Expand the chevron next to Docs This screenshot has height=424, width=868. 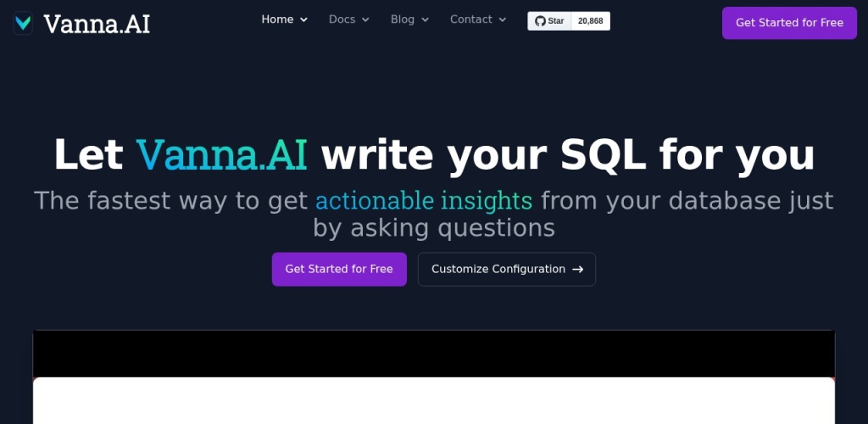[365, 20]
